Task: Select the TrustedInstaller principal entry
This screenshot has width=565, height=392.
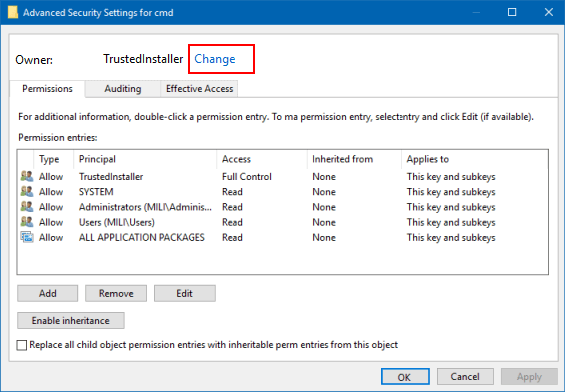Action: (111, 177)
